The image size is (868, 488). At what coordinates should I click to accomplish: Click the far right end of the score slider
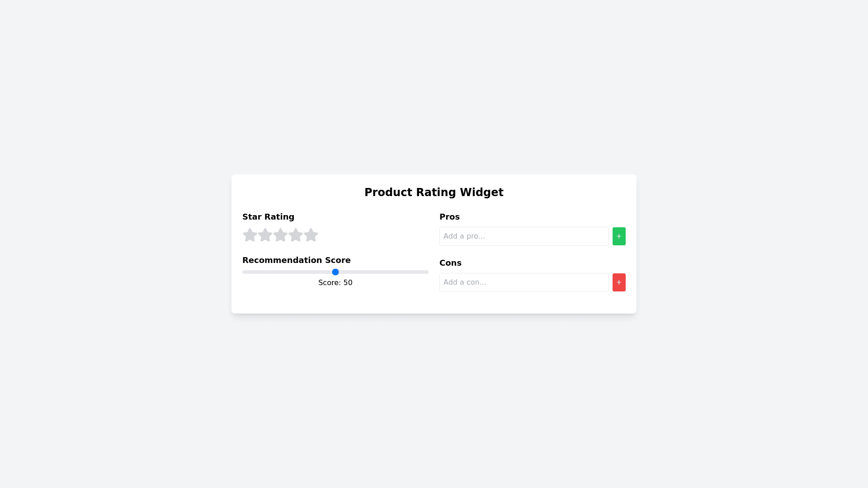(427, 272)
